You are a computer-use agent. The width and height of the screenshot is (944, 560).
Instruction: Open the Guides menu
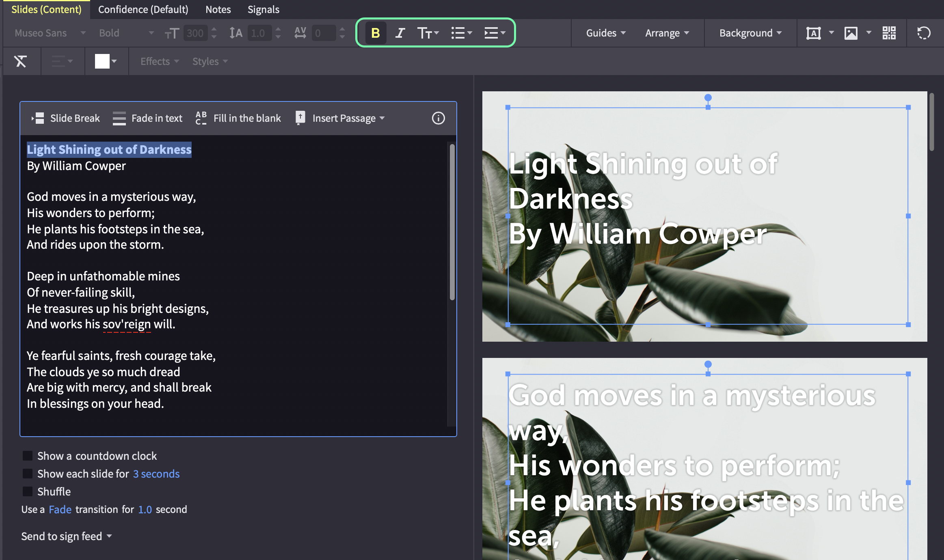(606, 33)
